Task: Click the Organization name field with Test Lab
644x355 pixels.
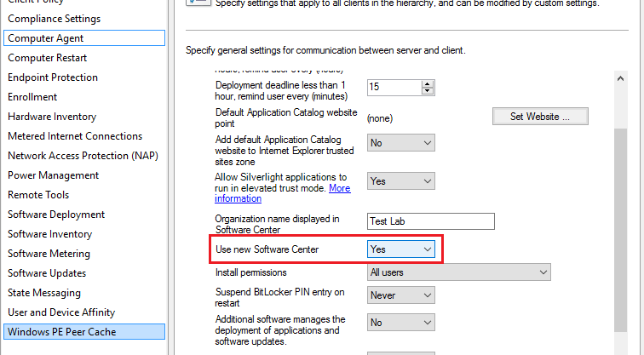Action: pos(431,221)
